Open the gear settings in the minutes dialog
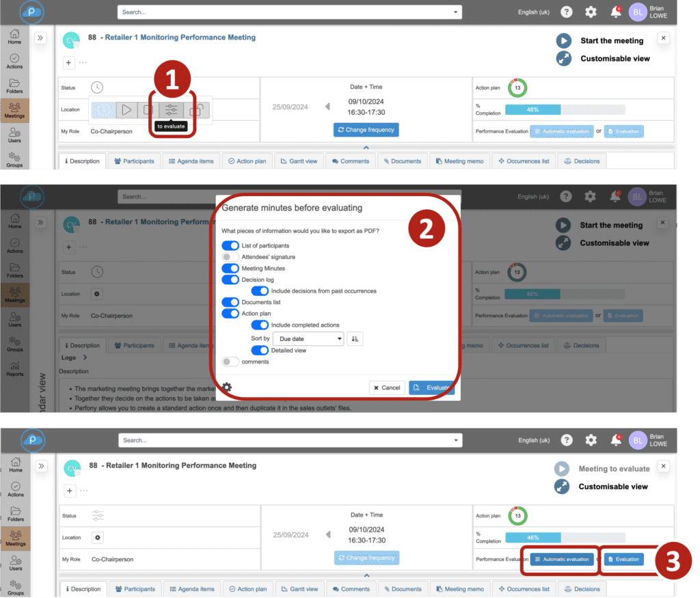Image resolution: width=700 pixels, height=598 pixels. click(227, 388)
